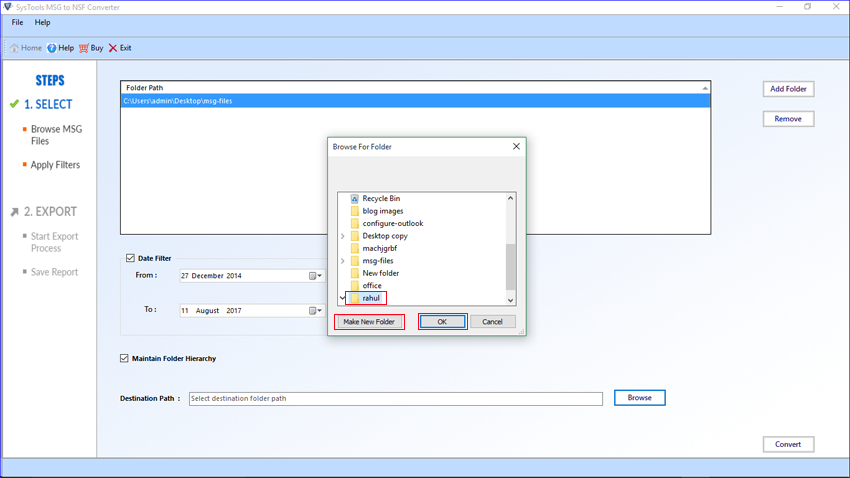
Task: Open the To date calendar picker
Action: coord(315,311)
